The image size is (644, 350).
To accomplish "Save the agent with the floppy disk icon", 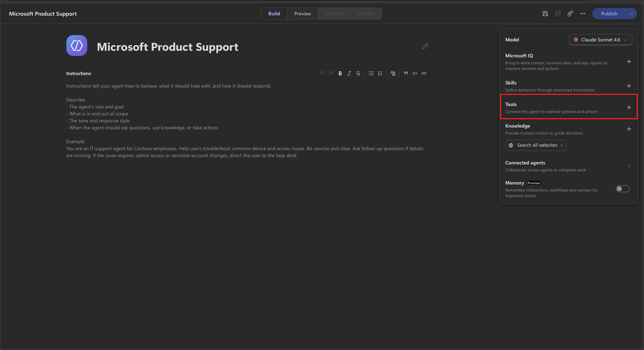I will 545,14.
